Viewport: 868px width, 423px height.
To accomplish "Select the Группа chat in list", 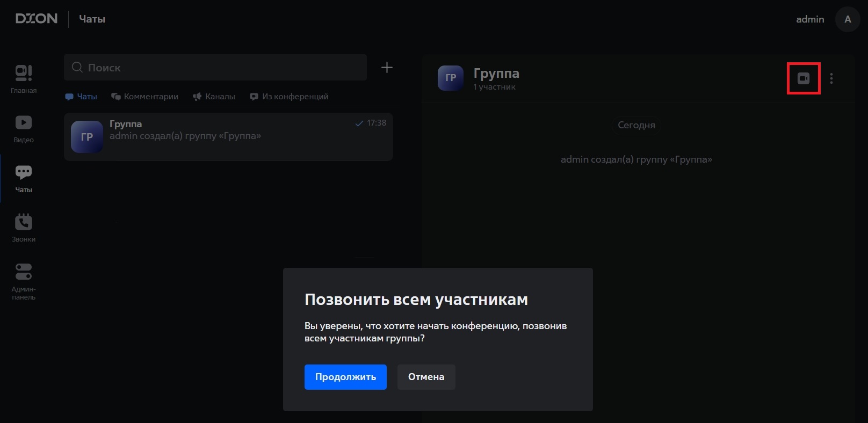I will (x=228, y=136).
